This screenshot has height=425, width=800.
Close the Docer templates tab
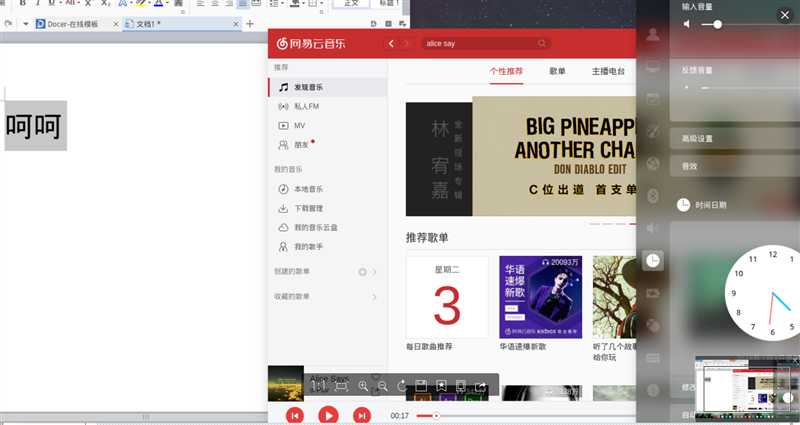[116, 24]
